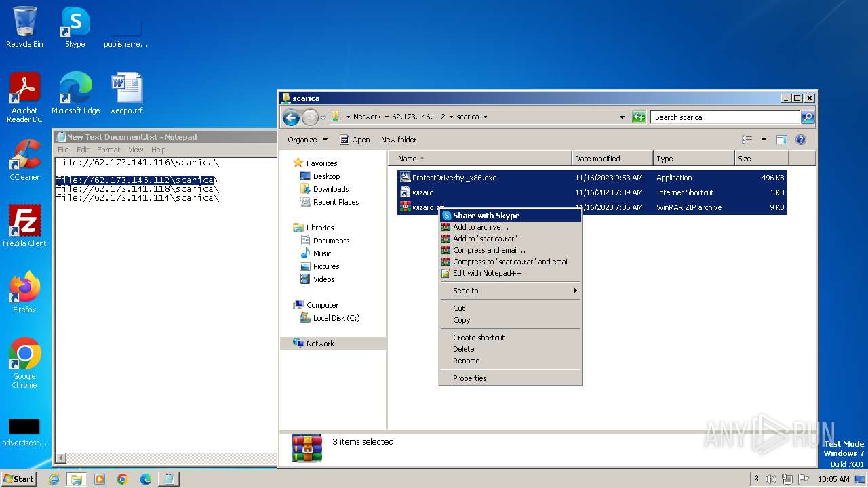The image size is (868, 488).
Task: Click the volume speaker tray icon
Action: point(771,479)
